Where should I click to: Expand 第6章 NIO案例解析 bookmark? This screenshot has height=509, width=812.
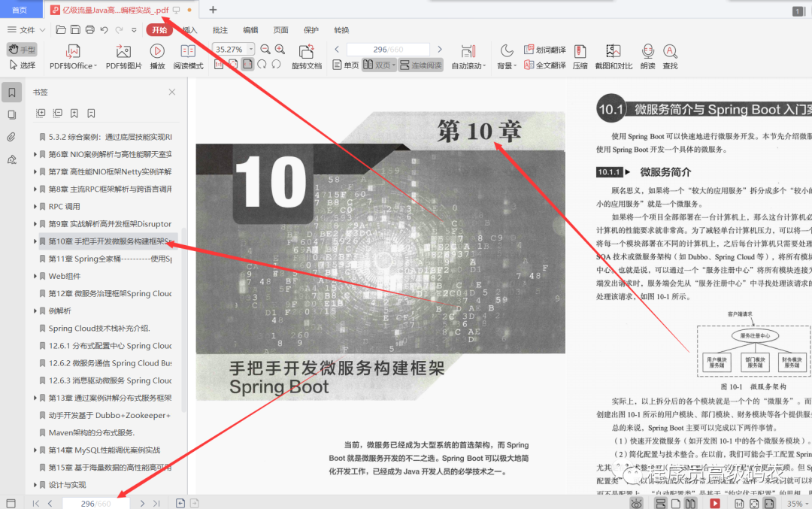(35, 154)
